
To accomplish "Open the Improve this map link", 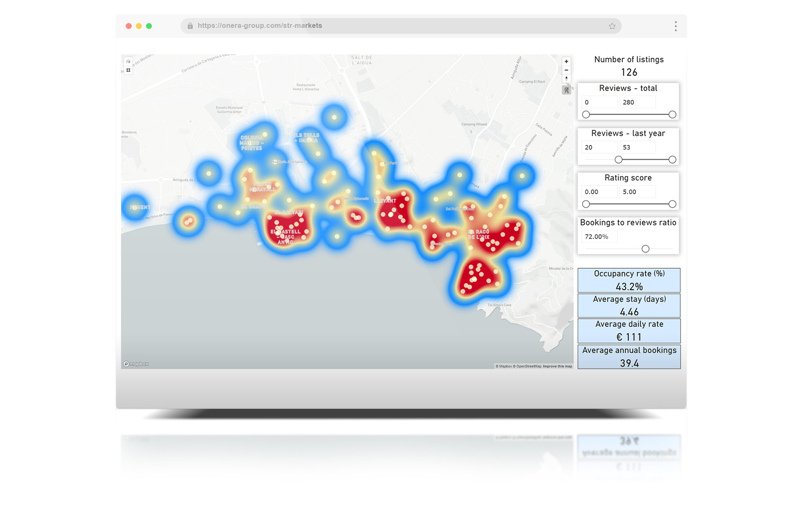I will pos(557,366).
